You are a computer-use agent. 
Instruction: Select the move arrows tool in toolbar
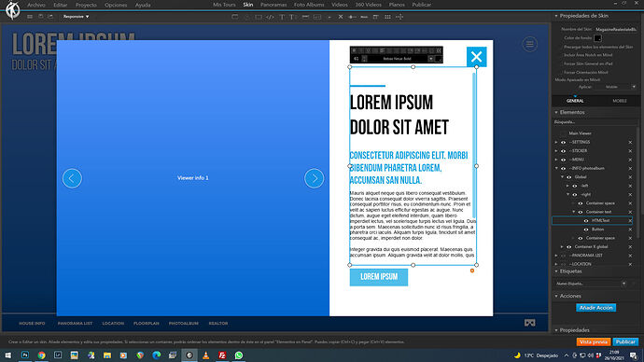tap(399, 17)
